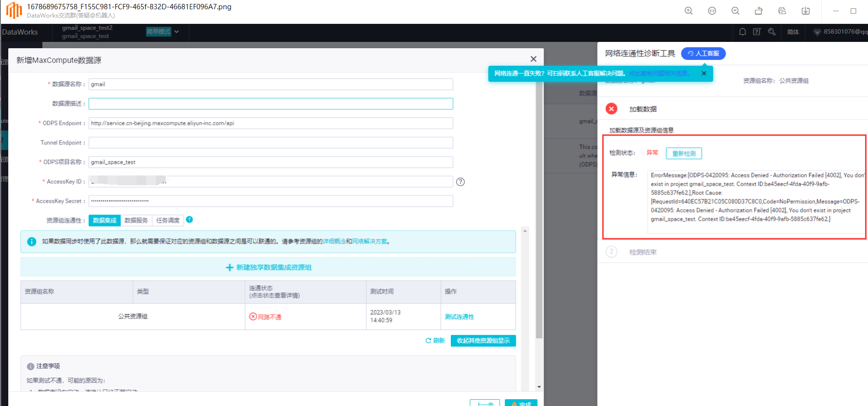Click the step 2 circle for 检测结束
The image size is (868, 406).
click(x=612, y=252)
